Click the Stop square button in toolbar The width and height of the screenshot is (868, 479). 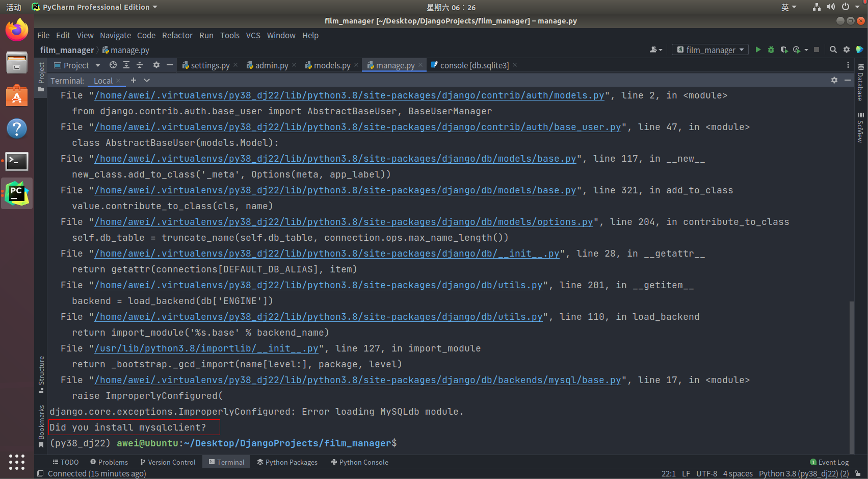click(817, 49)
